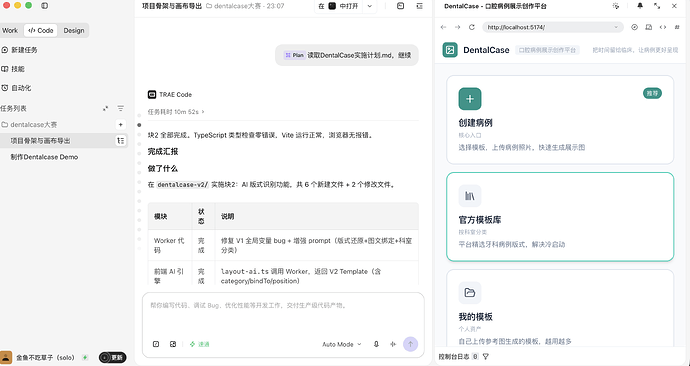Viewport: 690px width, 366px height.
Task: Switch to the Design tab
Action: [73, 30]
